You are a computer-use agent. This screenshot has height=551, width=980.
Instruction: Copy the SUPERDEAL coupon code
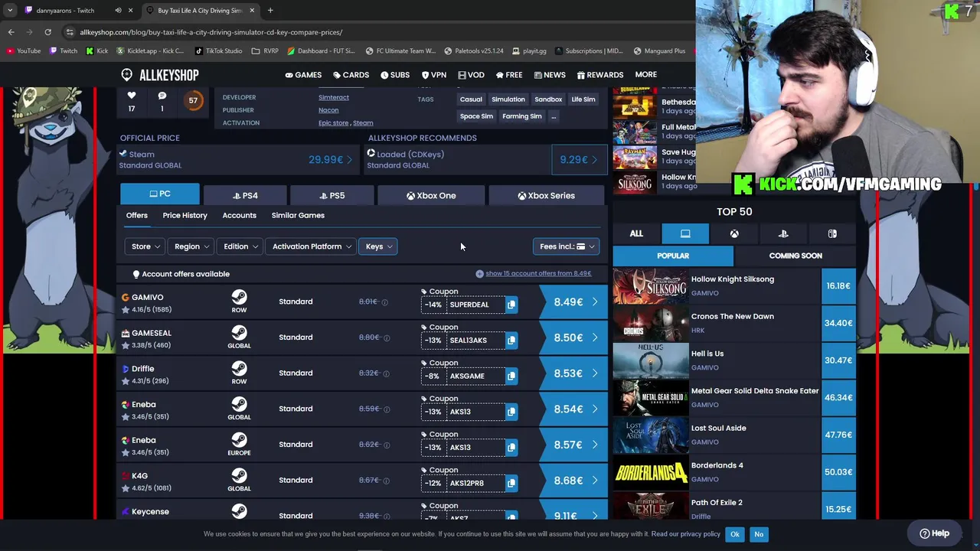(x=511, y=305)
